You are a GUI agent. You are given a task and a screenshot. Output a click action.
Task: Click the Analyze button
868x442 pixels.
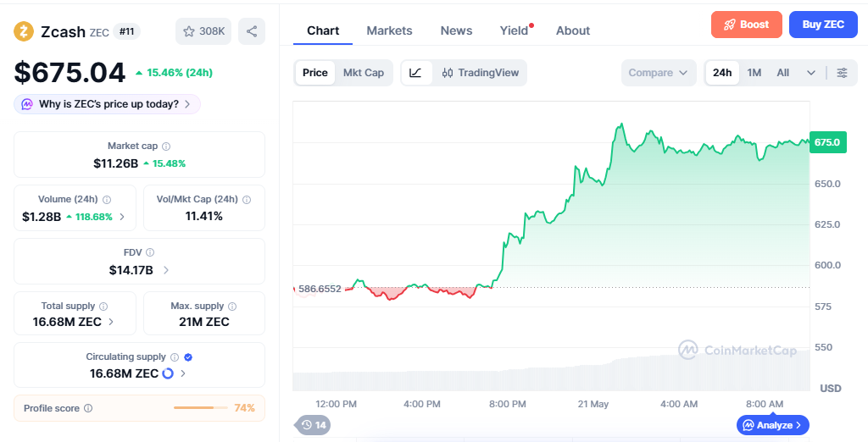(773, 425)
